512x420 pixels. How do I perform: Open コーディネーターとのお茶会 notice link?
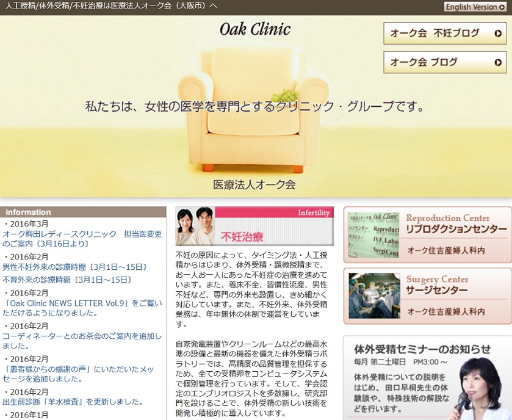82,341
